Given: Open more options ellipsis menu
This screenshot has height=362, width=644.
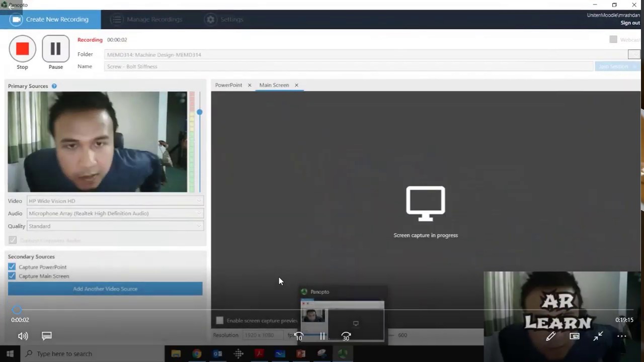Looking at the screenshot, I should click(x=622, y=336).
